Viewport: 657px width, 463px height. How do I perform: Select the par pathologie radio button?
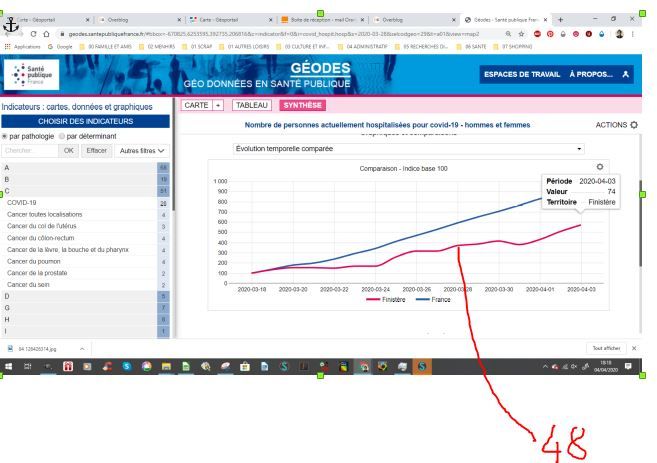click(x=5, y=136)
